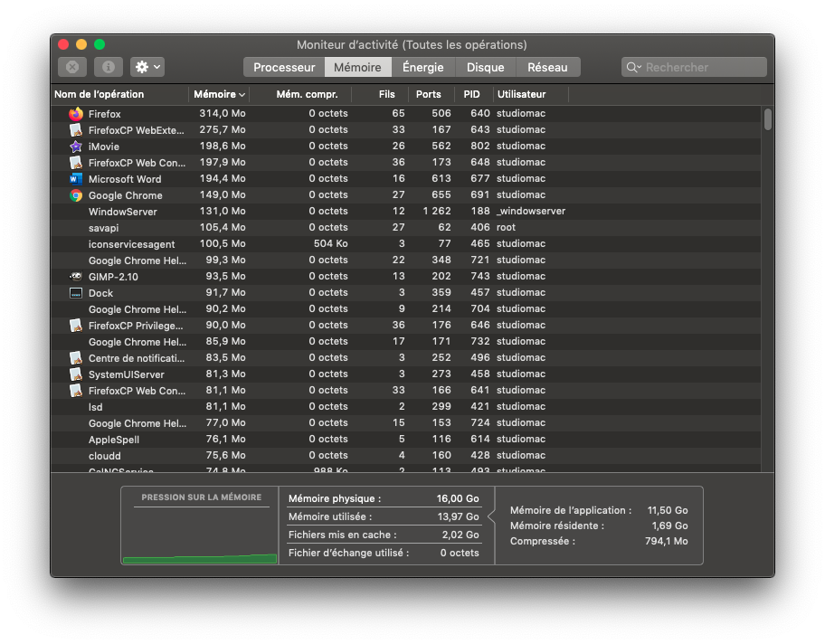Select the Mémoire tab
Viewport: 825px width, 644px height.
coord(358,67)
